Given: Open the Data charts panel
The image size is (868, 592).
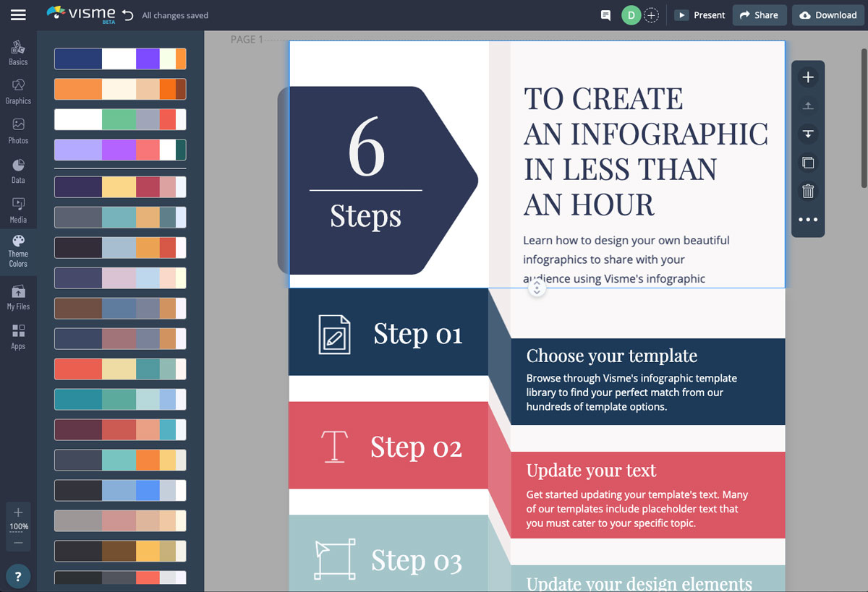Looking at the screenshot, I should pyautogui.click(x=18, y=171).
